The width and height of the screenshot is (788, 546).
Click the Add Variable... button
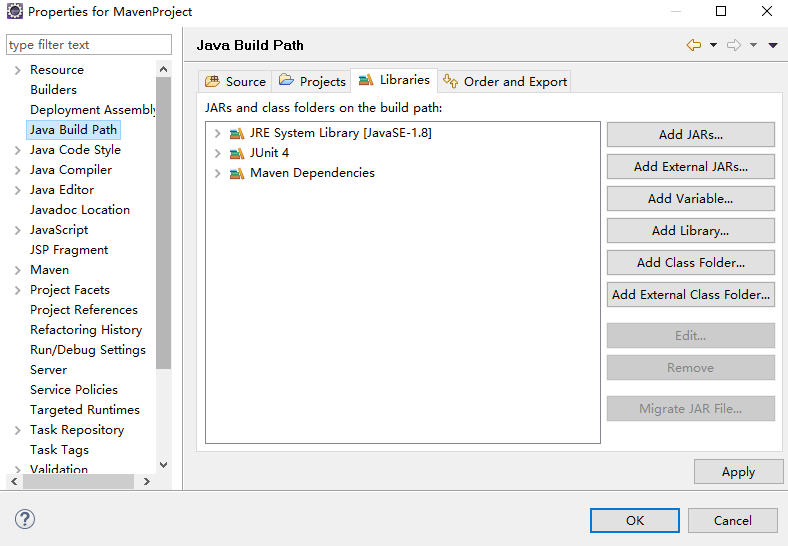(x=691, y=199)
